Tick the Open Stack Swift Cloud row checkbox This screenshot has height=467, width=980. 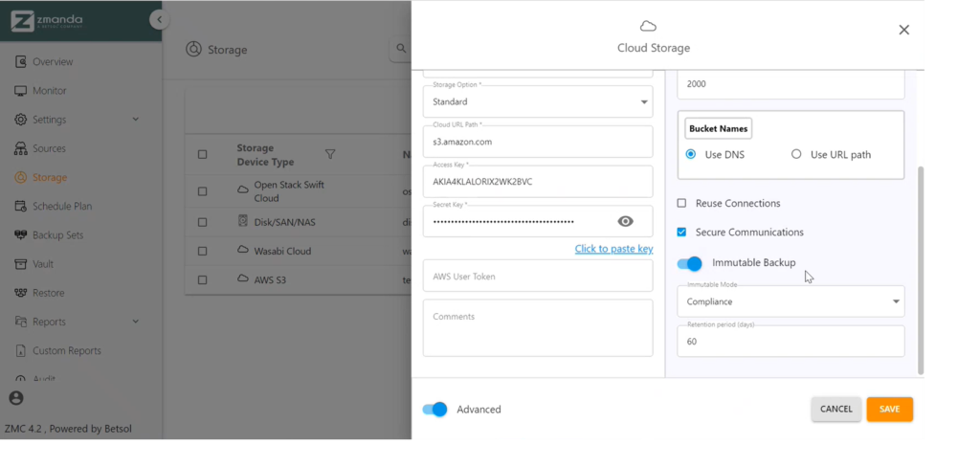(x=203, y=192)
